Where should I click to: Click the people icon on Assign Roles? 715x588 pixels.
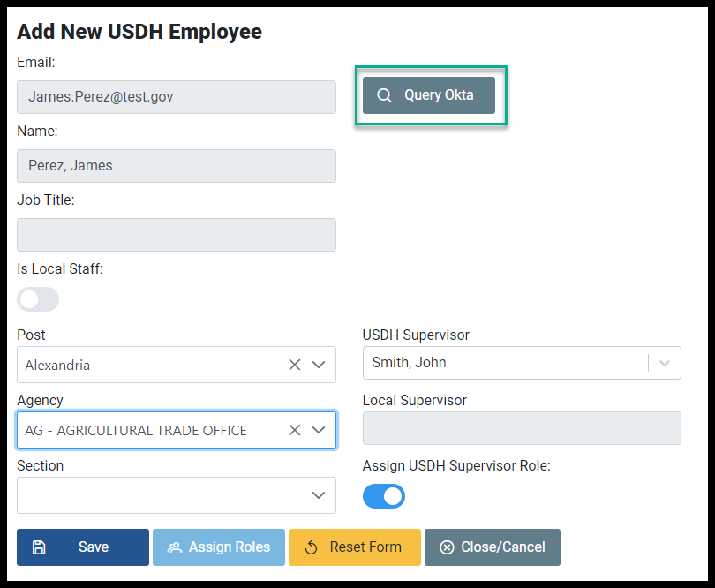(175, 547)
